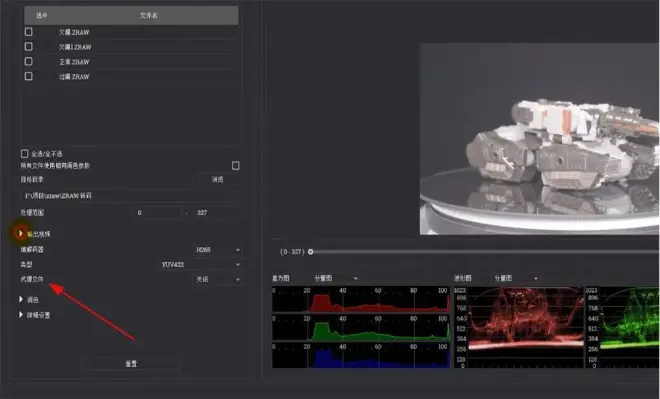Check the 过曝.ZRAW file row
The image size is (660, 399).
click(29, 76)
